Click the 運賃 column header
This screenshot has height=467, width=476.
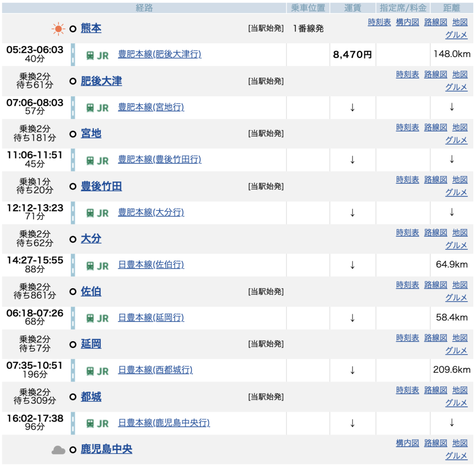[353, 8]
